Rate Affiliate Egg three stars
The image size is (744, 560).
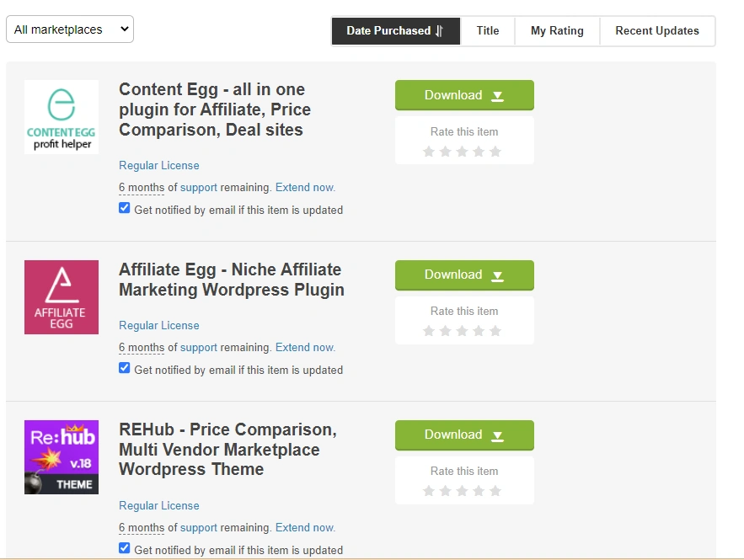(462, 330)
